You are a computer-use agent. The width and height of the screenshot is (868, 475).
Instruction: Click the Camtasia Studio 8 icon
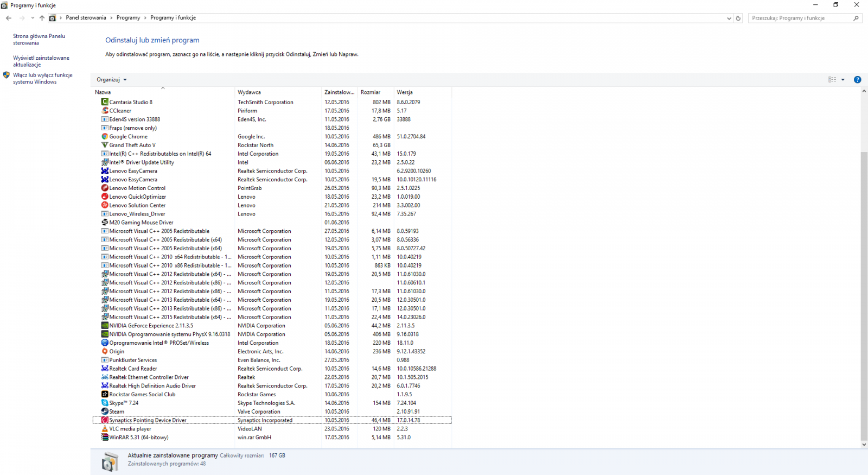[x=105, y=102]
